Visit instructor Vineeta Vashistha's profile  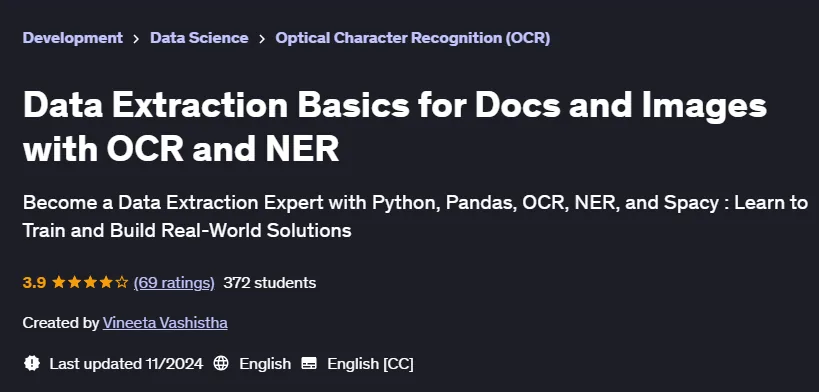coord(165,323)
